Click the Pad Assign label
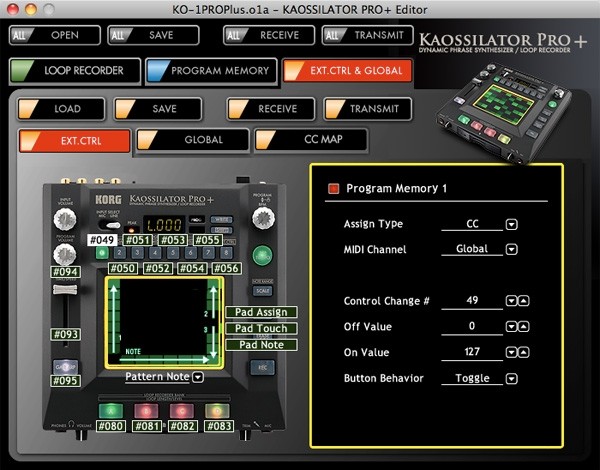This screenshot has height=470, width=600. [x=261, y=312]
